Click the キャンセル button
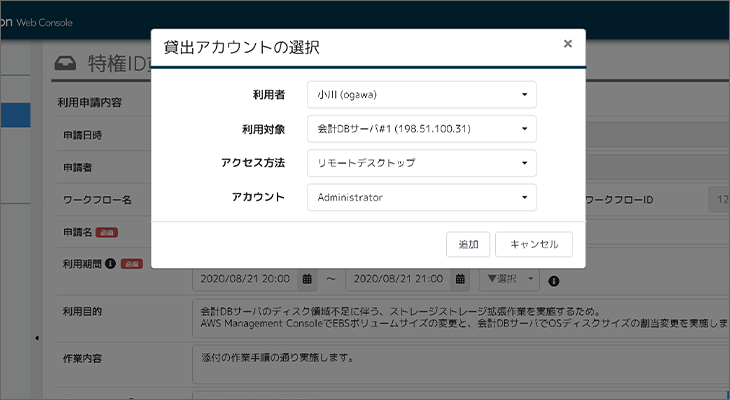730x400 pixels. tap(534, 244)
